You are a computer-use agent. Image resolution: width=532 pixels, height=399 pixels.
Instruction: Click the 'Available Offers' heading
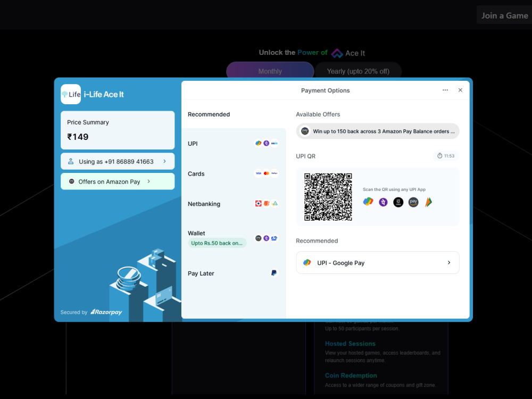pos(318,114)
